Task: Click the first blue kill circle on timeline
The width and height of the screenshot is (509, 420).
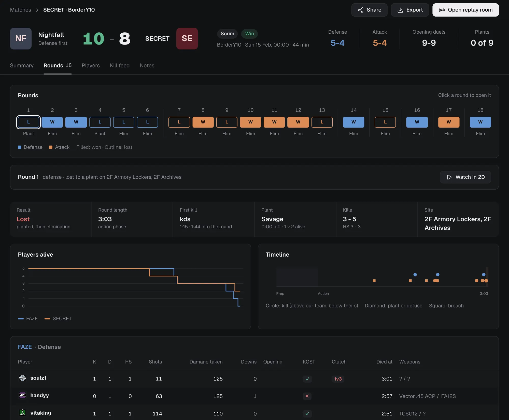Action: tap(415, 274)
